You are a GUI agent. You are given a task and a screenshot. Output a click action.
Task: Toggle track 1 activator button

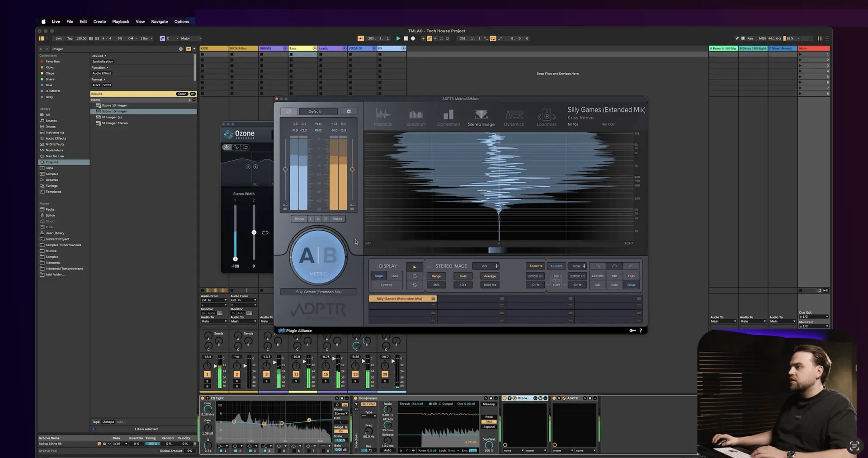(207, 374)
